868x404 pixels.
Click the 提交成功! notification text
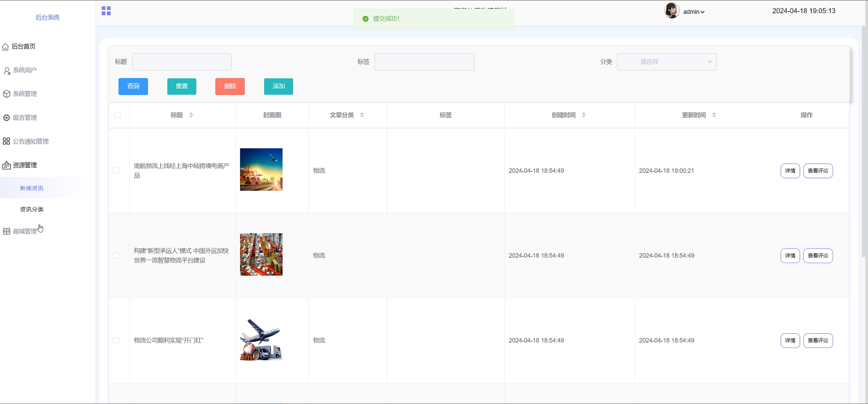pyautogui.click(x=386, y=19)
